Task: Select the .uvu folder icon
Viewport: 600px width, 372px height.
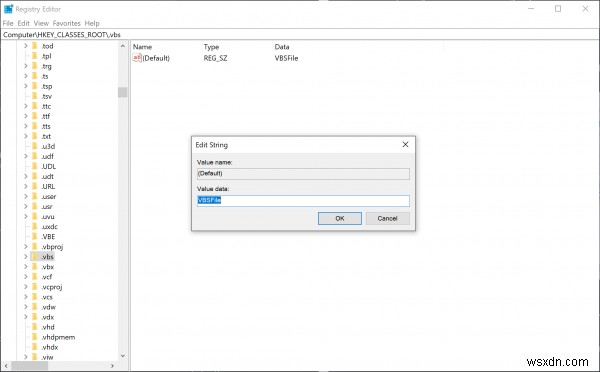Action: [35, 217]
